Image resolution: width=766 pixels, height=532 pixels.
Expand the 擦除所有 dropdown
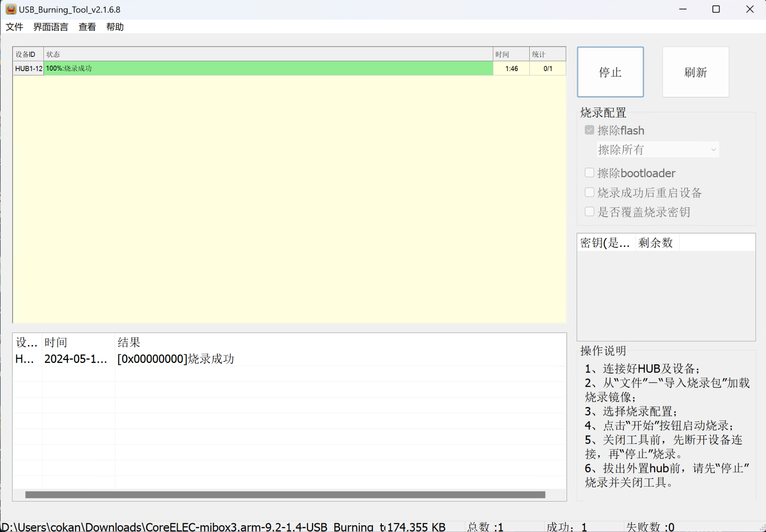coord(657,149)
